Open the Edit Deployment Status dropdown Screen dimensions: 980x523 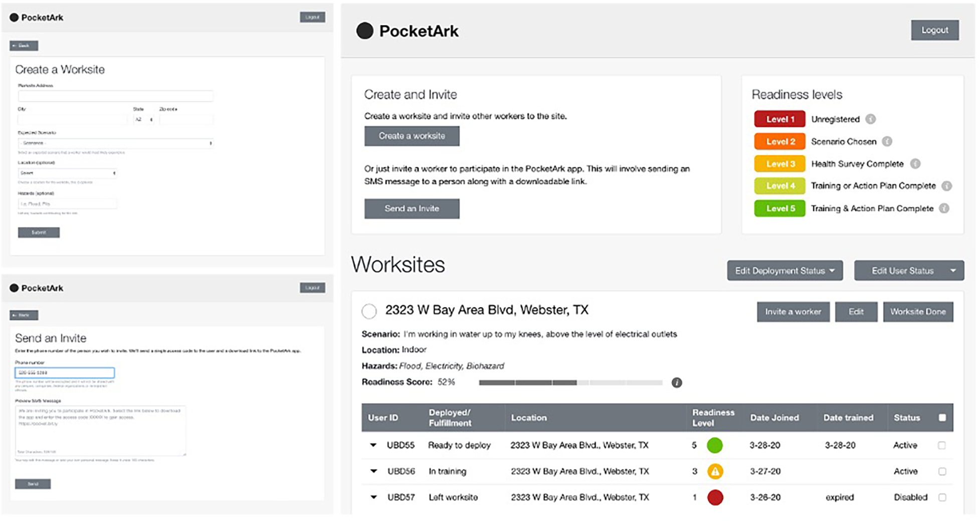coord(785,271)
